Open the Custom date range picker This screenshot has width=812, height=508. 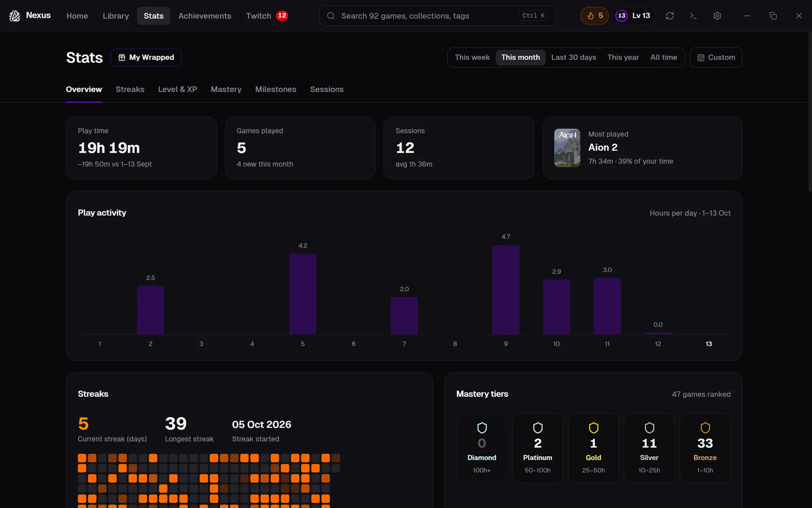click(x=716, y=57)
